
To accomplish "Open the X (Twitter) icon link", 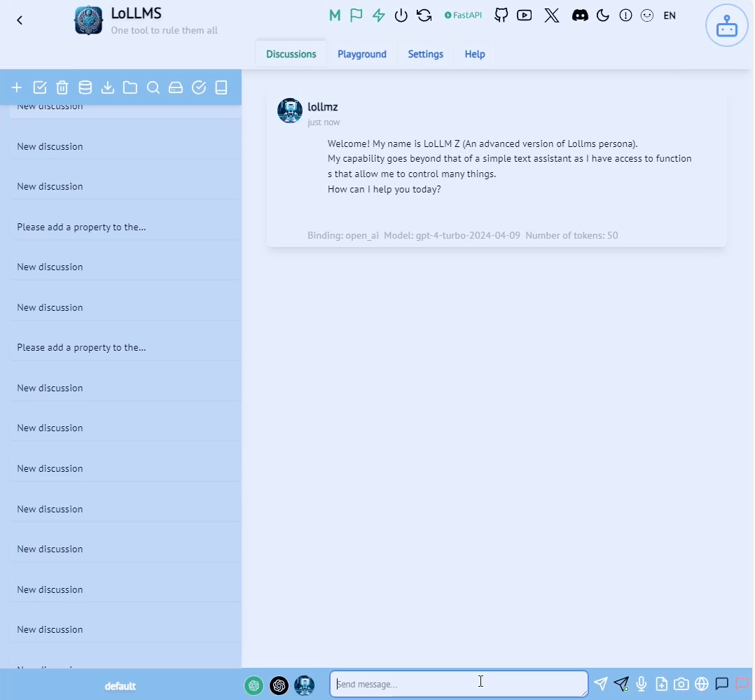I will (x=552, y=15).
